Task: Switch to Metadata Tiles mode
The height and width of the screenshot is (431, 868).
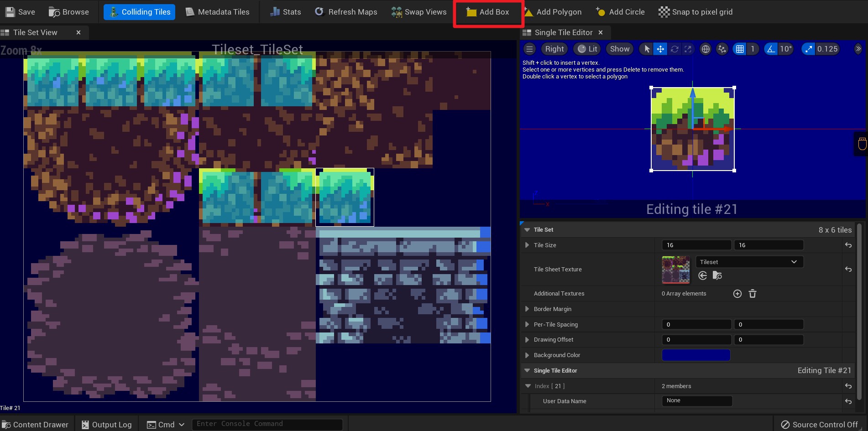Action: 218,12
